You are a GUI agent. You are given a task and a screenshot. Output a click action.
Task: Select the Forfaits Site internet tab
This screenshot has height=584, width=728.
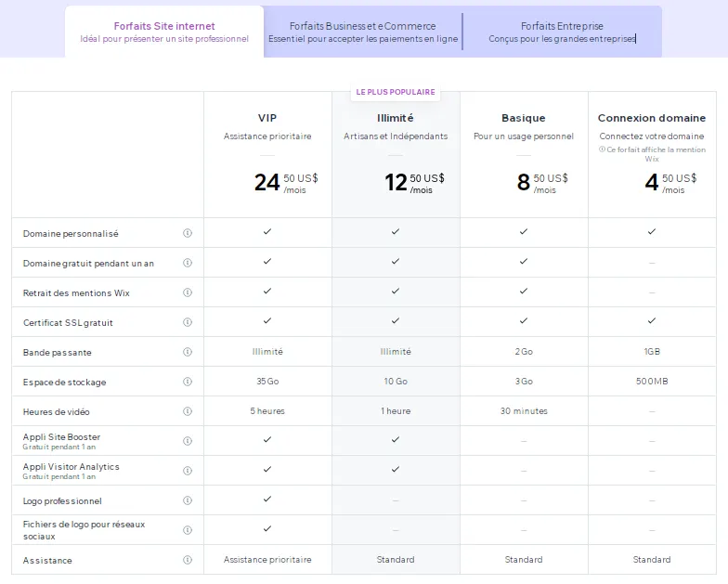click(x=164, y=32)
